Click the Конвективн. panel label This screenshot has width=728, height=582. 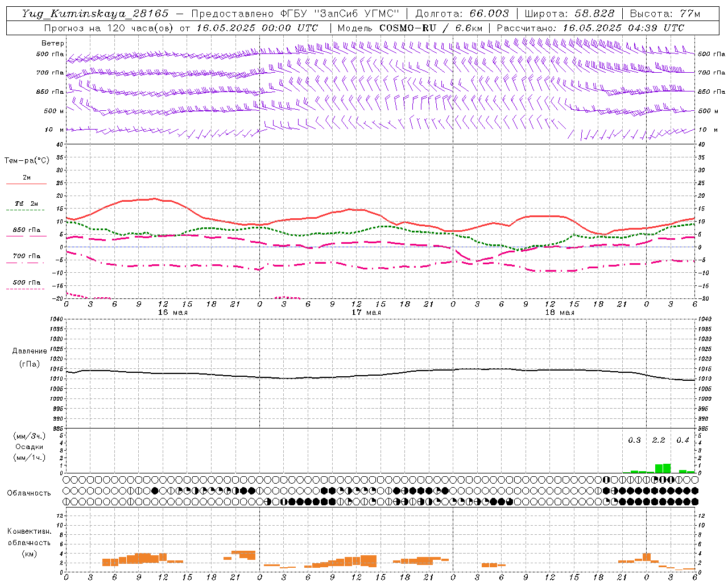[x=30, y=531]
